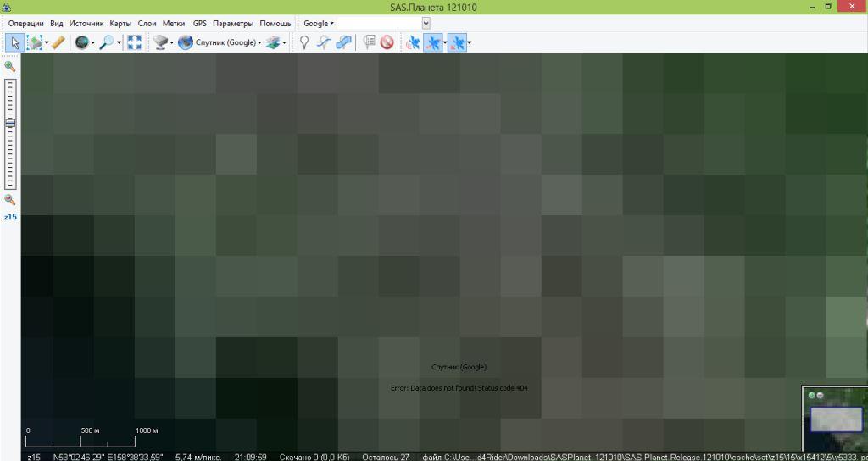Click the add path mark icon
Viewport: 868px width, 461px height.
click(x=323, y=42)
